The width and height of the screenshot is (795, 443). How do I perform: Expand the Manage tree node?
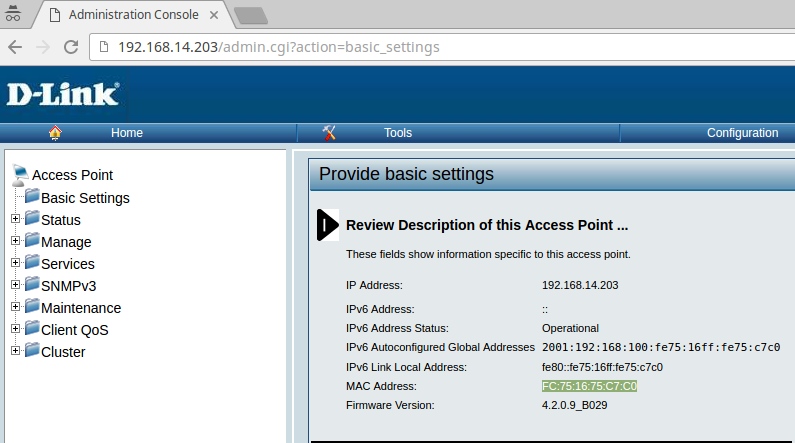[15, 241]
